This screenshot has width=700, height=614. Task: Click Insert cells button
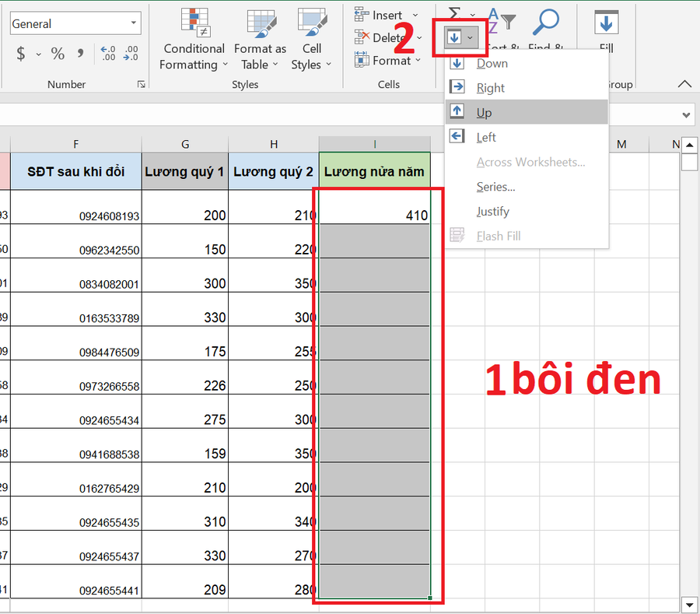coord(380,16)
